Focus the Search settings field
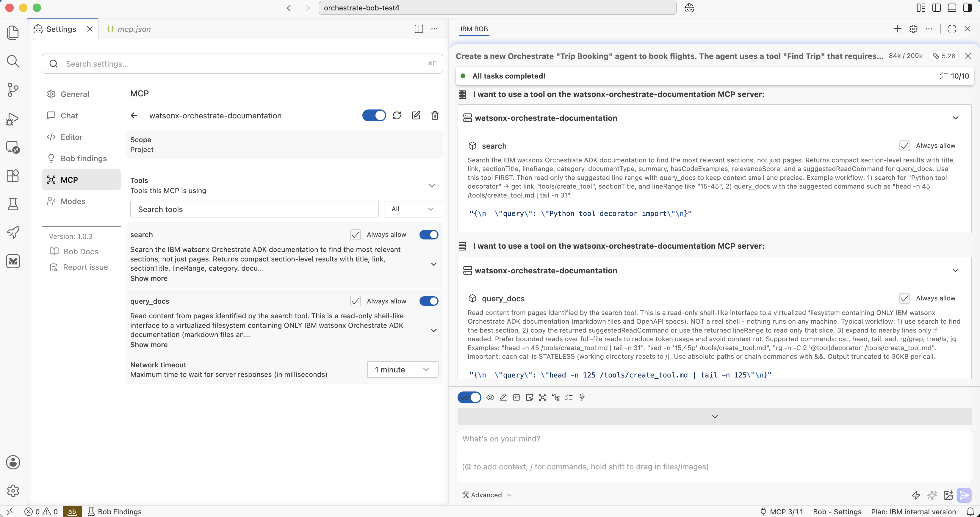Image resolution: width=980 pixels, height=517 pixels. [x=242, y=64]
